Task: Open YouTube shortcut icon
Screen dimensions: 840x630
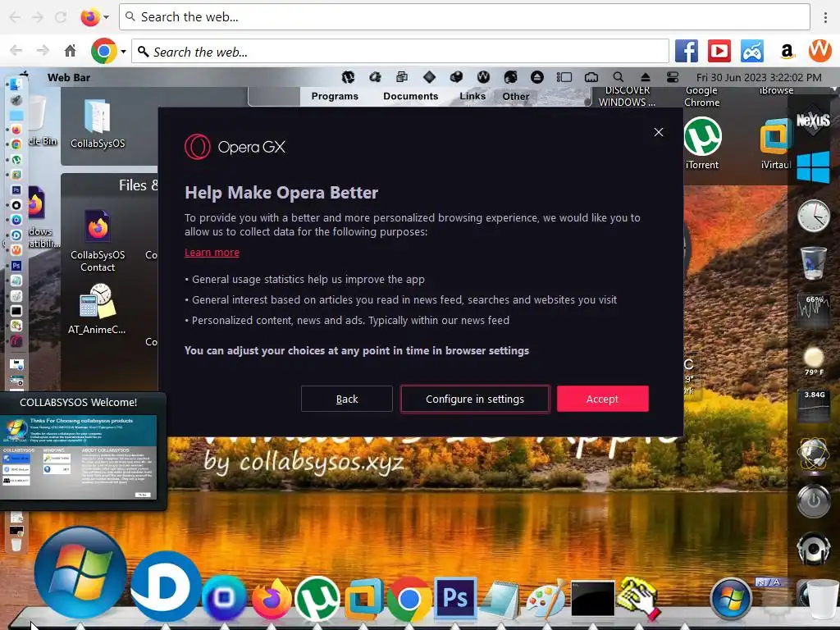Action: (x=719, y=52)
